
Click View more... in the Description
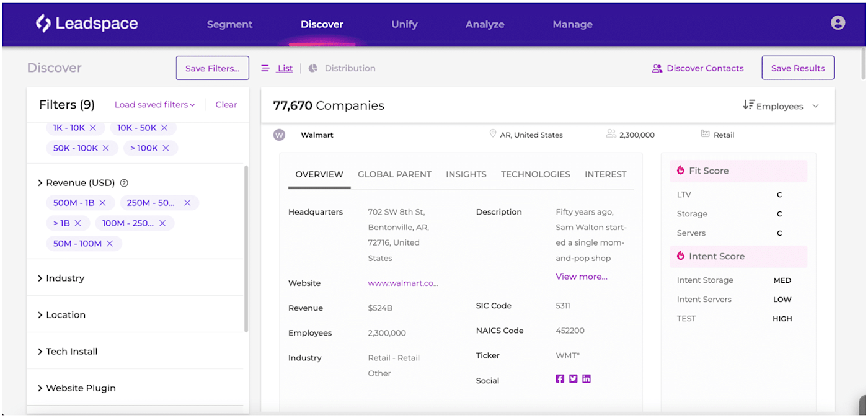(x=582, y=277)
